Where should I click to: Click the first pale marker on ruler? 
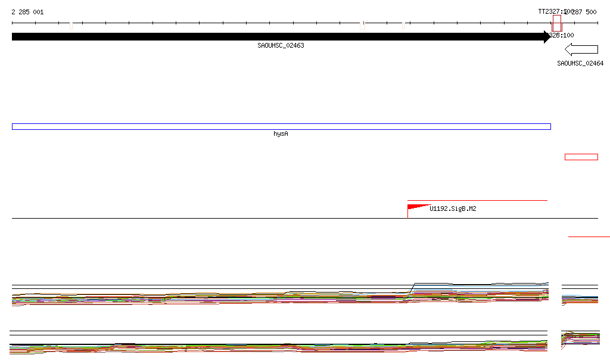click(x=71, y=25)
